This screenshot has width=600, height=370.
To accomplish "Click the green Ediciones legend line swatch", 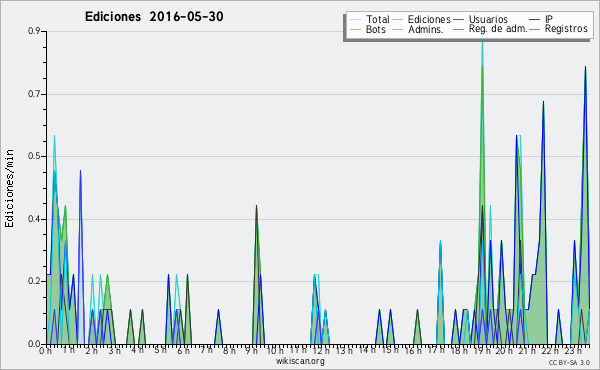I will pos(398,19).
